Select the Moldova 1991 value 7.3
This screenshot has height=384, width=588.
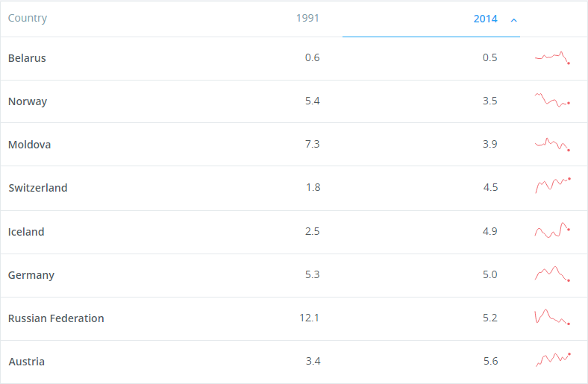pos(312,144)
